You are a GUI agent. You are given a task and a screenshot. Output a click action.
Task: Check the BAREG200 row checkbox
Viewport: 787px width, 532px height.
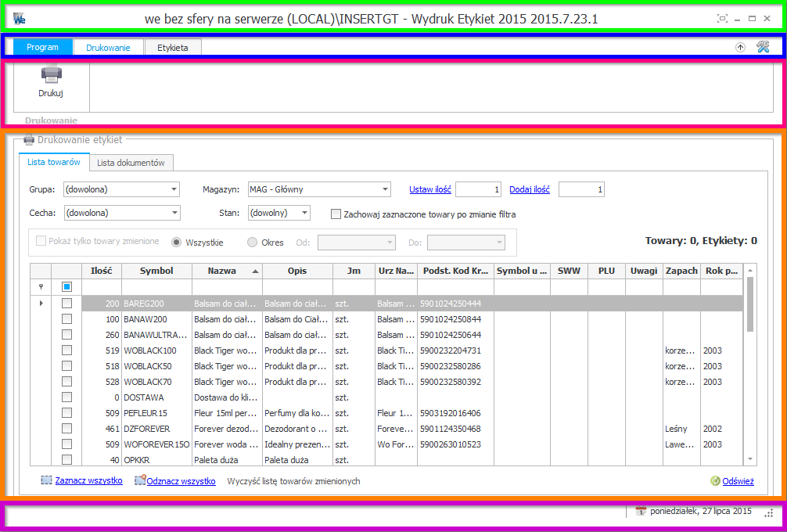[x=66, y=303]
